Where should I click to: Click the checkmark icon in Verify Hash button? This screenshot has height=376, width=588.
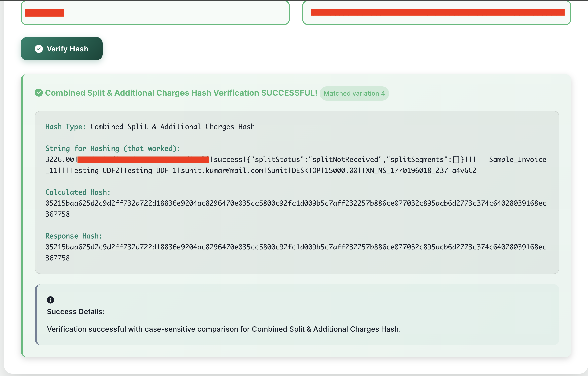click(39, 49)
